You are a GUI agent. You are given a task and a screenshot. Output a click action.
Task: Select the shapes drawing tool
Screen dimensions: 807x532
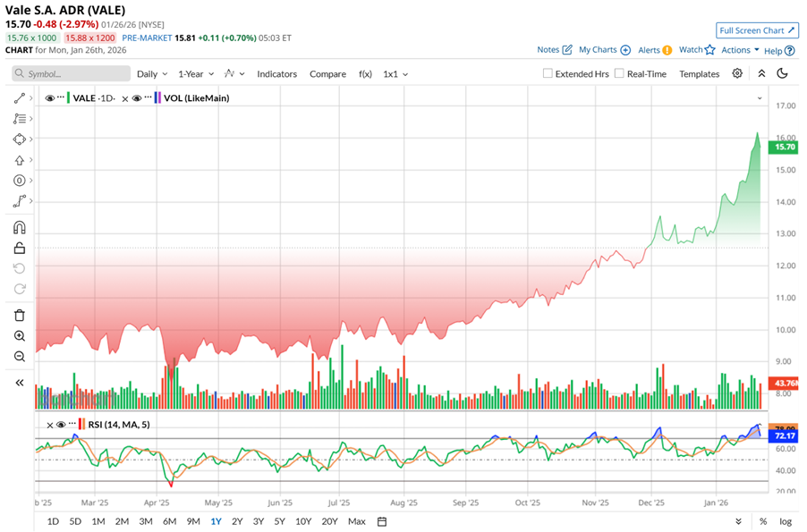[20, 139]
